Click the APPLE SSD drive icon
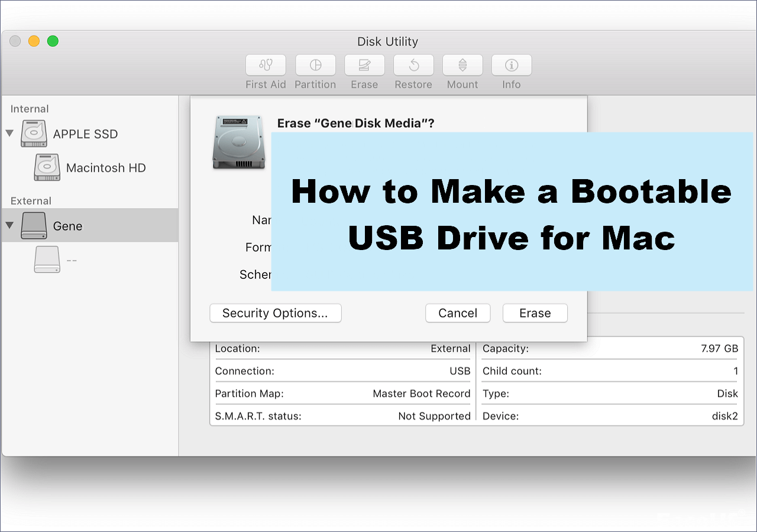 point(34,134)
